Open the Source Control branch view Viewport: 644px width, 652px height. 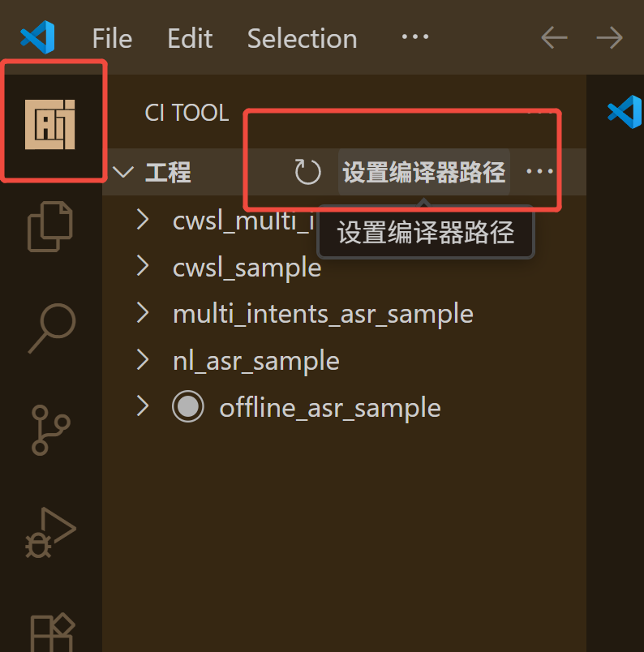(x=50, y=430)
